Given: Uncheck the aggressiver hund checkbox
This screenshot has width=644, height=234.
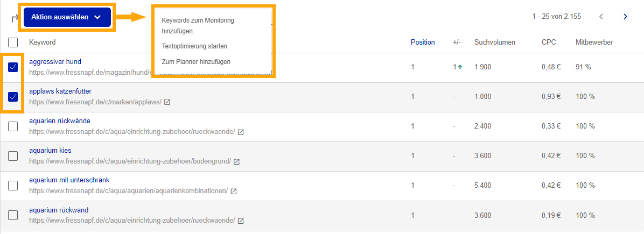Looking at the screenshot, I should [x=13, y=67].
